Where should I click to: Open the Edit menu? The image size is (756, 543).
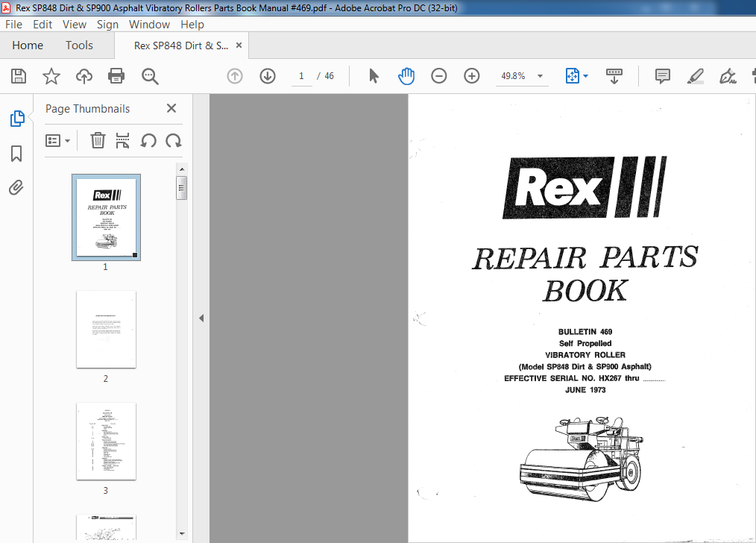[42, 24]
